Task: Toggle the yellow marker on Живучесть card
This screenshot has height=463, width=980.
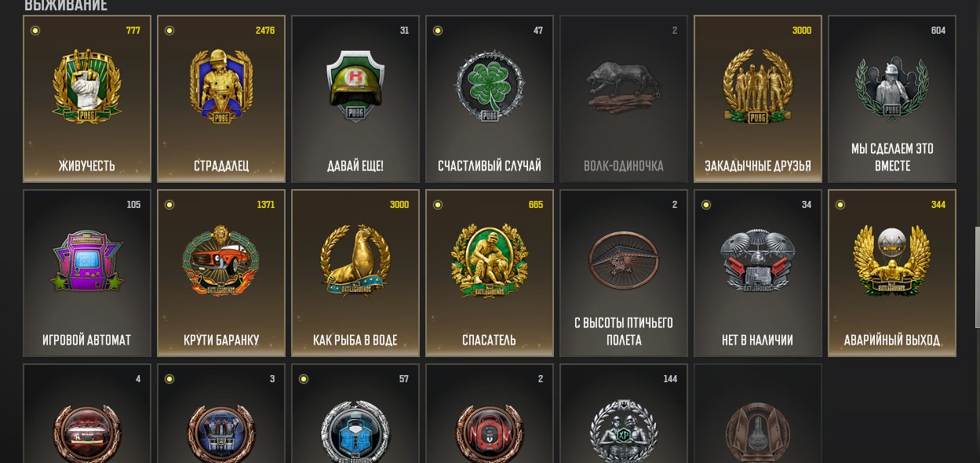Action: pyautogui.click(x=35, y=31)
